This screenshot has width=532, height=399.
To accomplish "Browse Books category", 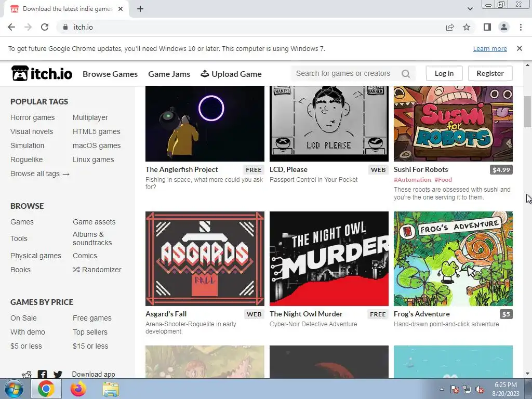I will (x=21, y=270).
